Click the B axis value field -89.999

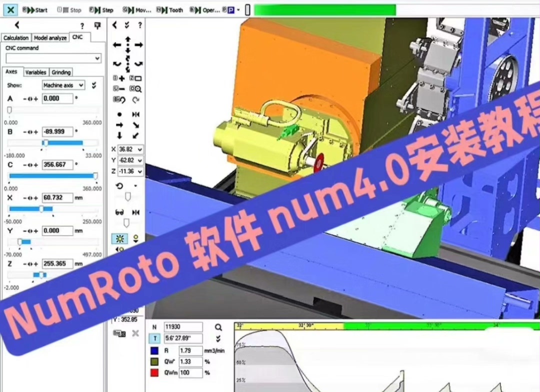[57, 131]
